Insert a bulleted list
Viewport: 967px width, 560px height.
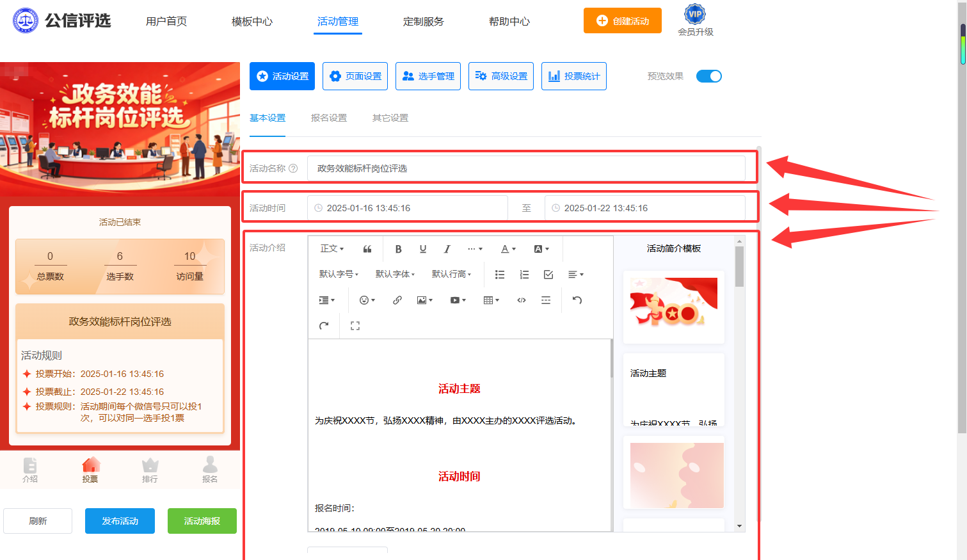500,275
